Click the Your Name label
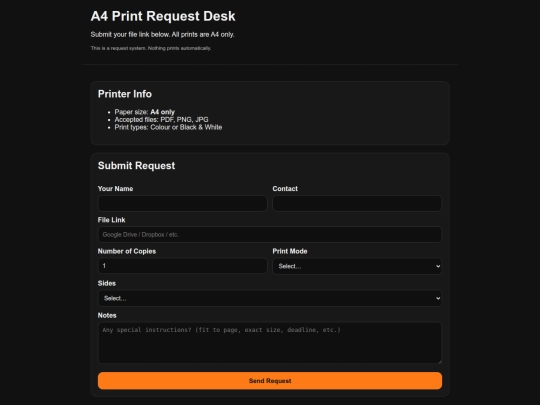 [x=115, y=189]
